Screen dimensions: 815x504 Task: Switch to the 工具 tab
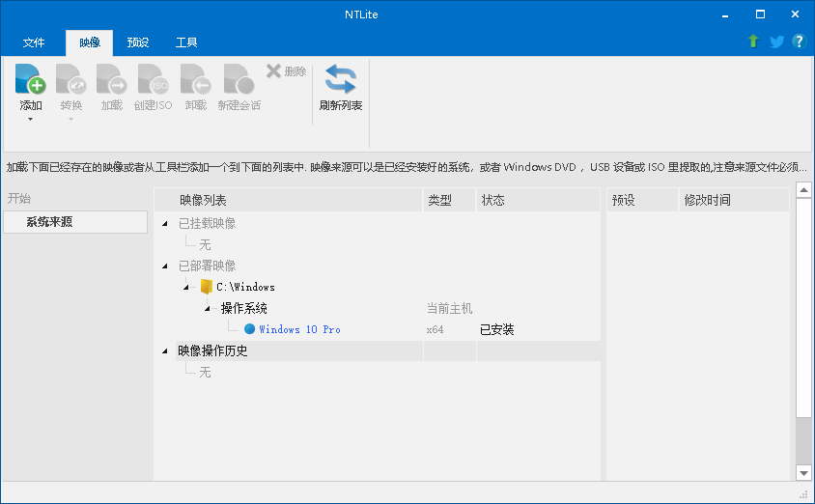tap(186, 42)
